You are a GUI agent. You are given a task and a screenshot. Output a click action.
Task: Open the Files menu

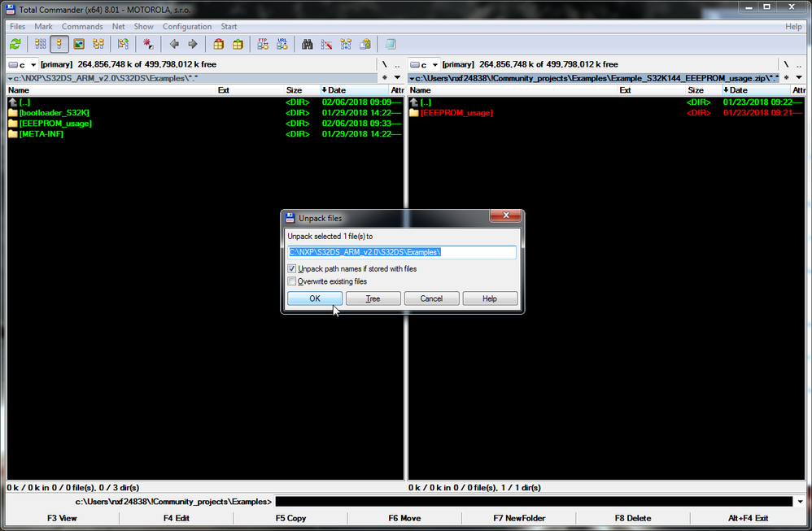coord(17,26)
